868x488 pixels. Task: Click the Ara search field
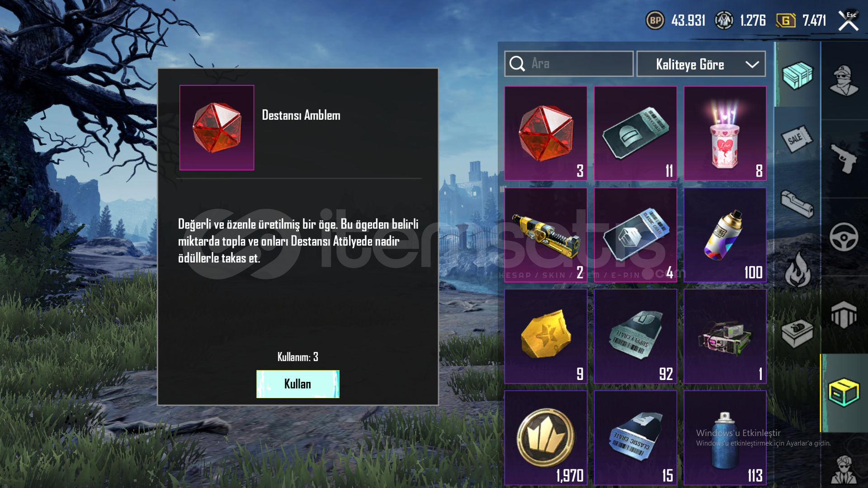[569, 64]
